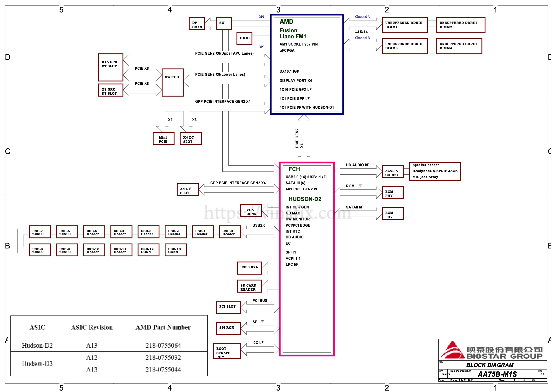Select UNBUFFERED DDRIII DIMM3 block
Screen dimensions: 556x392
405,46
